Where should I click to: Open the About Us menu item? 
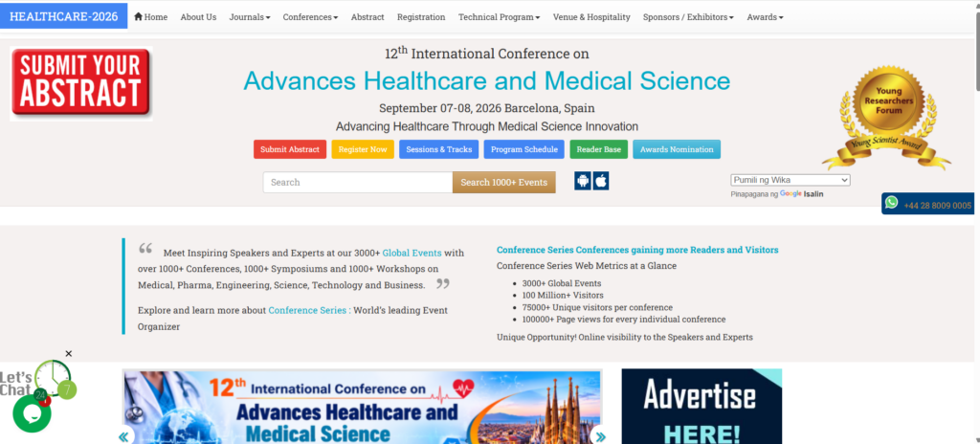[198, 17]
